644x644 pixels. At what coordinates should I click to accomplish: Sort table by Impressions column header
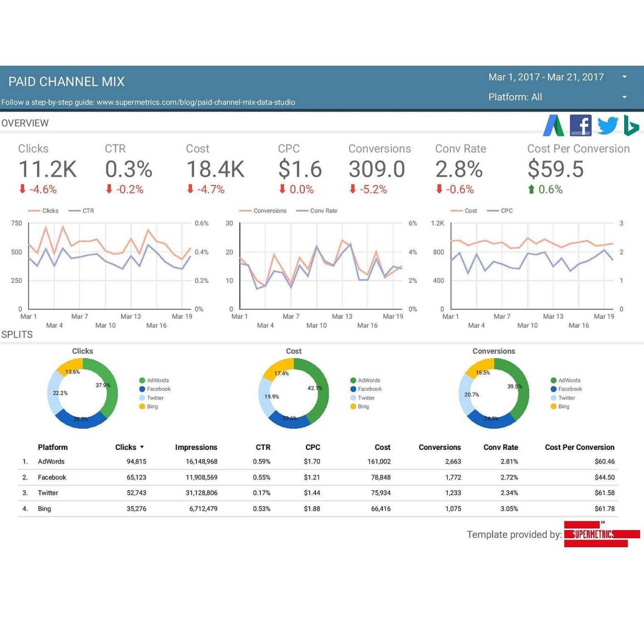point(196,447)
